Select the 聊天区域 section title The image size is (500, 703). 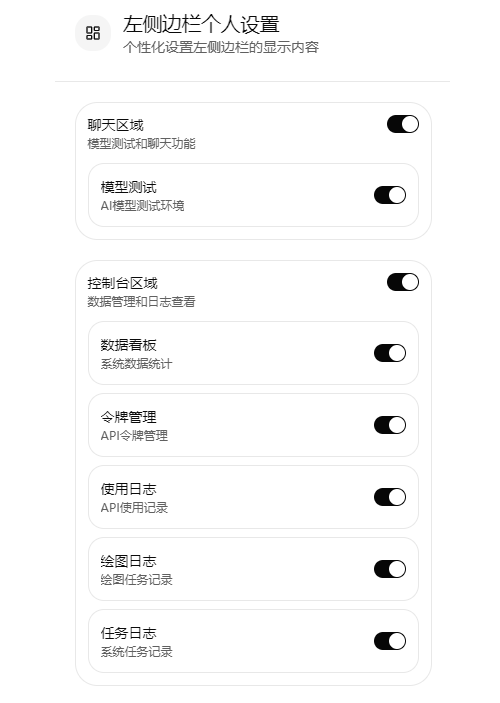coord(115,125)
